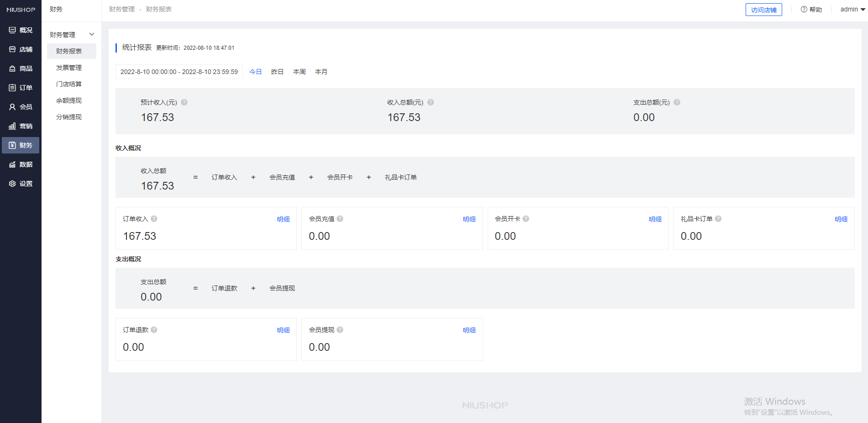Image resolution: width=868 pixels, height=423 pixels.
Task: Click the question mark beside 支出总额
Action: (x=677, y=102)
